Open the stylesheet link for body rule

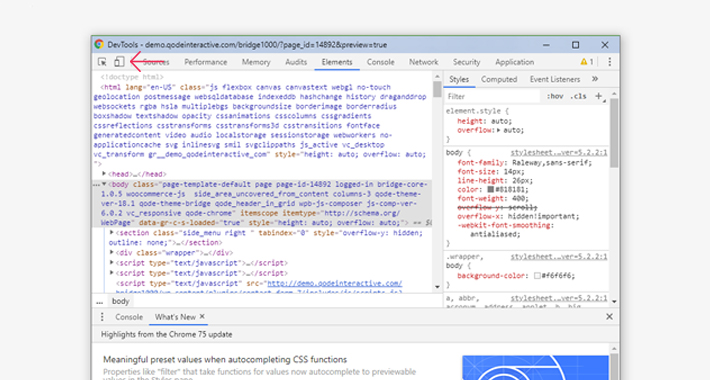[559, 153]
